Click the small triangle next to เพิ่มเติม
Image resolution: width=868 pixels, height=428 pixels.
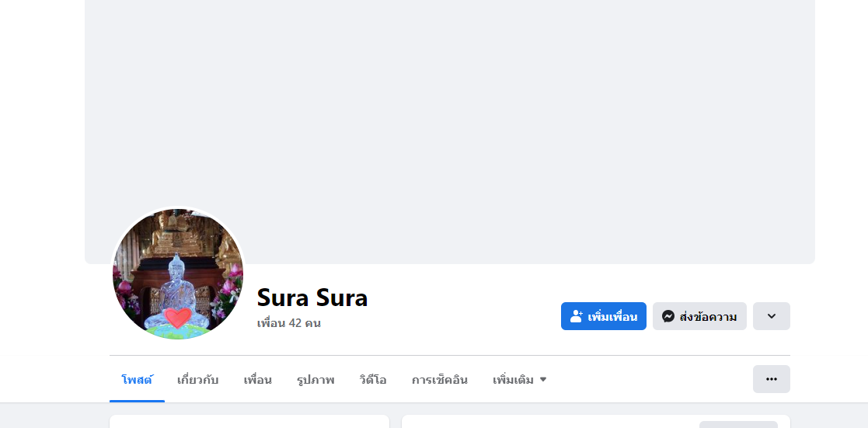click(543, 380)
